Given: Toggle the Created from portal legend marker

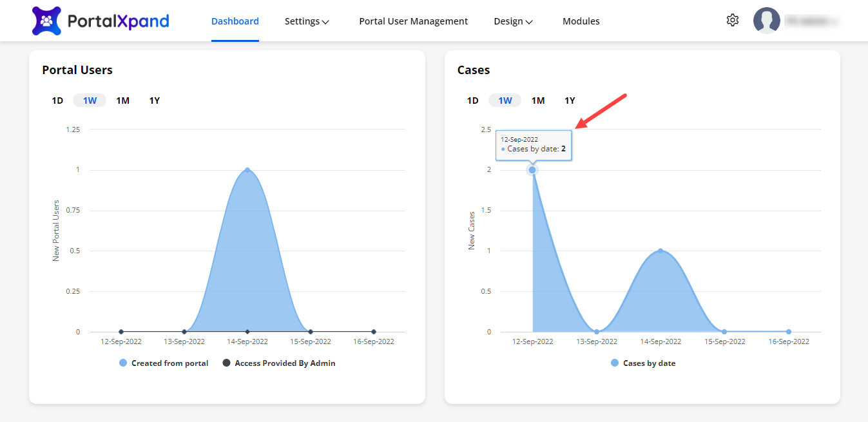Looking at the screenshot, I should click(x=123, y=363).
